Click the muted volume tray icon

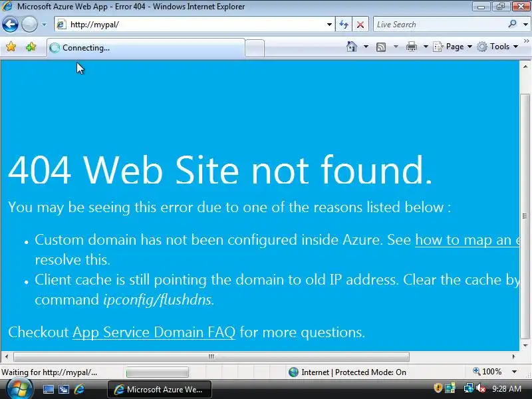click(x=480, y=388)
